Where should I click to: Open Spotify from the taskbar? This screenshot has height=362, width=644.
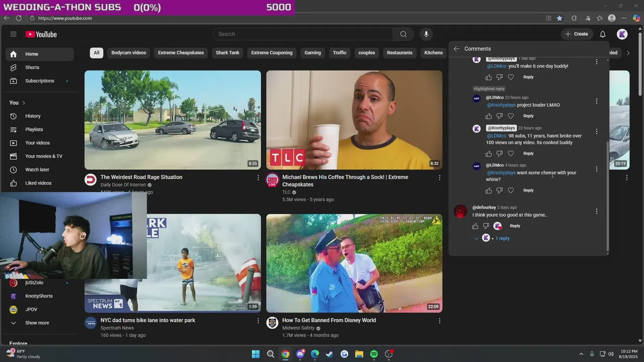[374, 354]
